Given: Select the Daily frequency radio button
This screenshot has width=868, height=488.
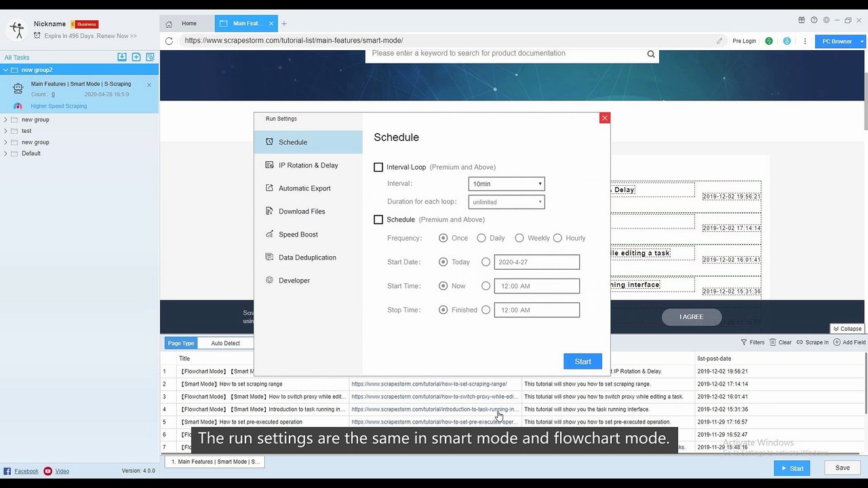Looking at the screenshot, I should 481,238.
